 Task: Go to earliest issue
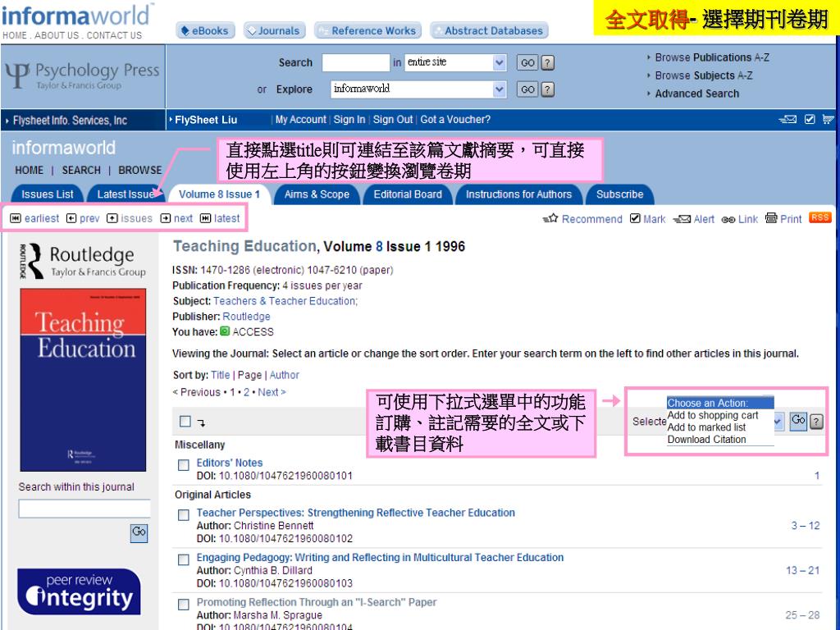(x=34, y=218)
